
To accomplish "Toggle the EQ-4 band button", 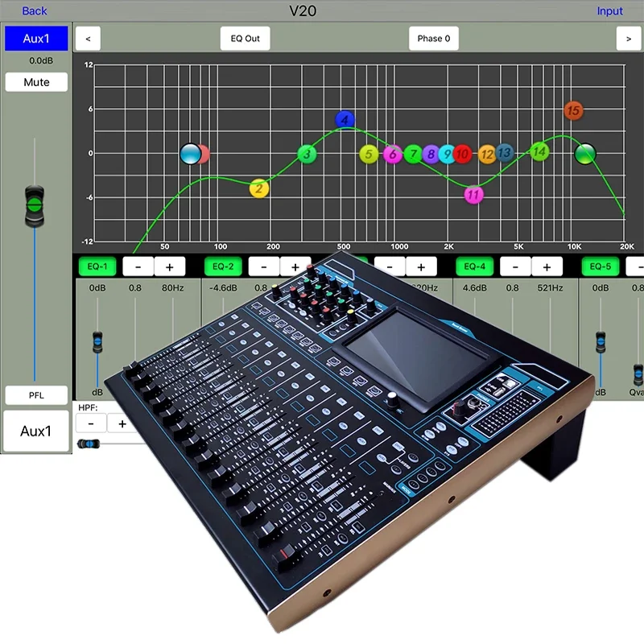I will (x=475, y=266).
